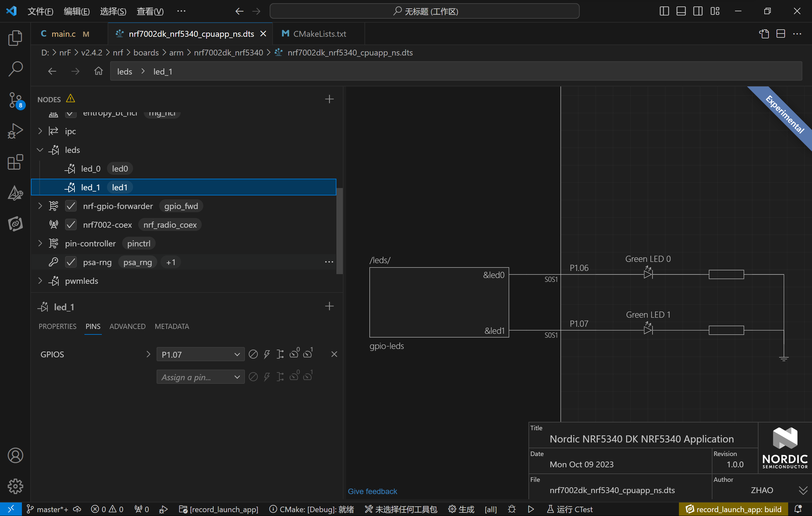
Task: Open the METADATA tab for led_1
Action: [x=172, y=326]
